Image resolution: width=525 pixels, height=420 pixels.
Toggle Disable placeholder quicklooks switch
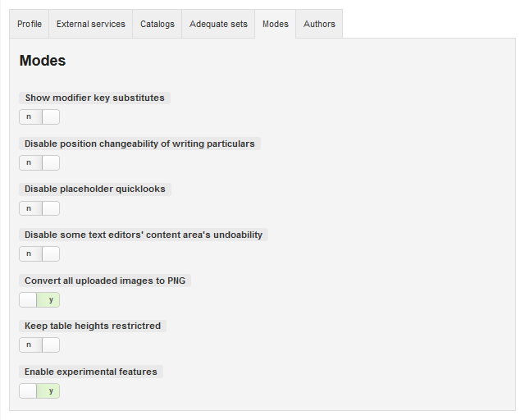(x=39, y=208)
